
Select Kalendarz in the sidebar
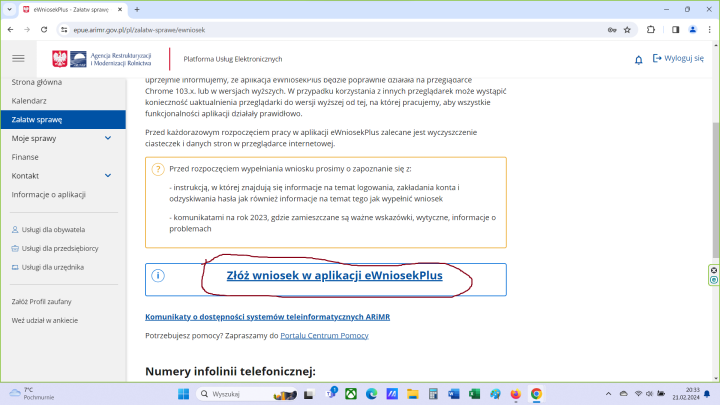point(31,101)
